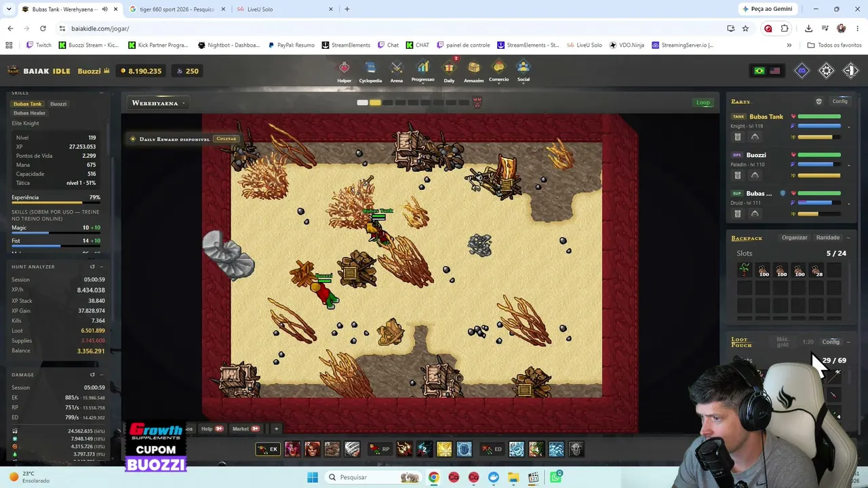Click the gold balance 8.190.235

[141, 71]
